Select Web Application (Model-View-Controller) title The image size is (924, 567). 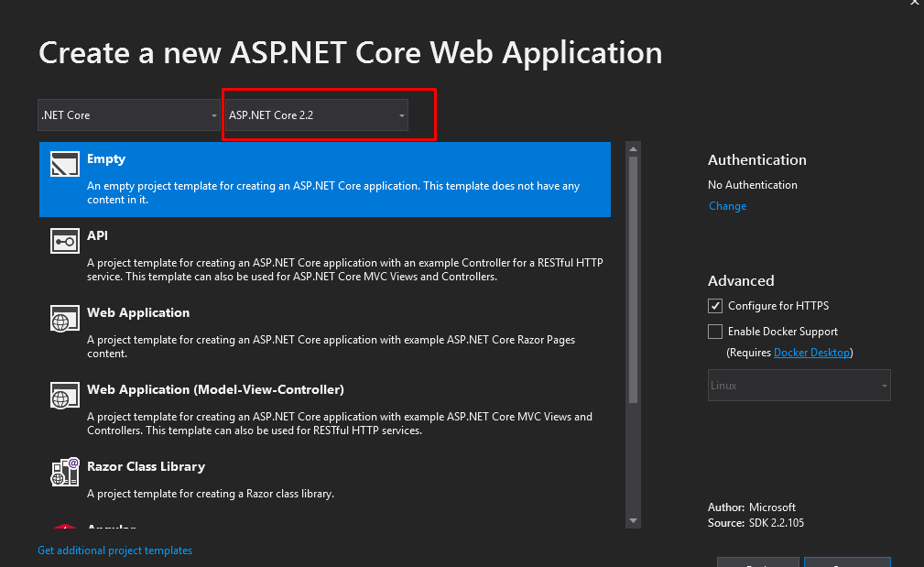point(216,389)
